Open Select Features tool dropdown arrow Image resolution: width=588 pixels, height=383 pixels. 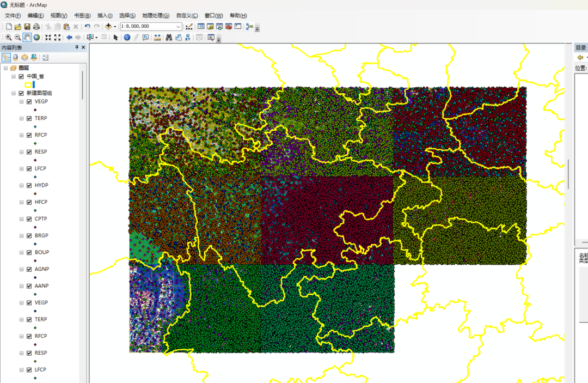pyautogui.click(x=96, y=37)
